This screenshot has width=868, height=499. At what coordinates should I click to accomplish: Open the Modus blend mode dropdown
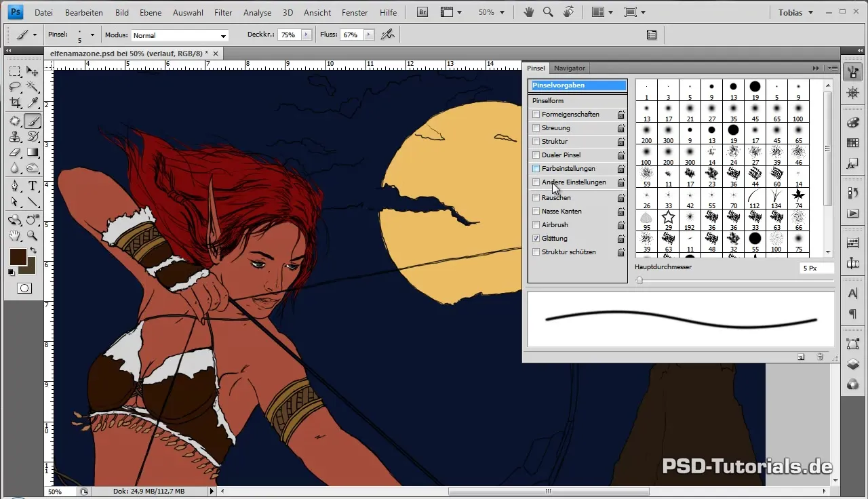(180, 35)
